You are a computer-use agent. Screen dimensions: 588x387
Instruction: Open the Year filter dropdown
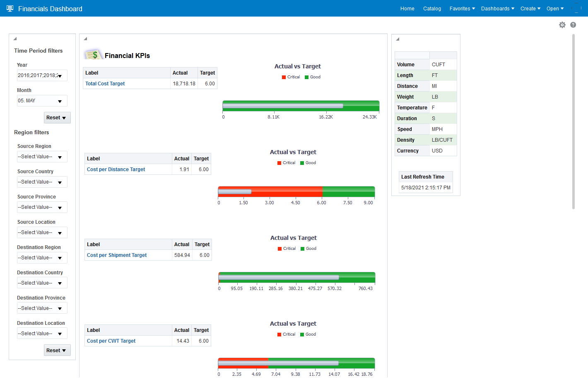[60, 76]
